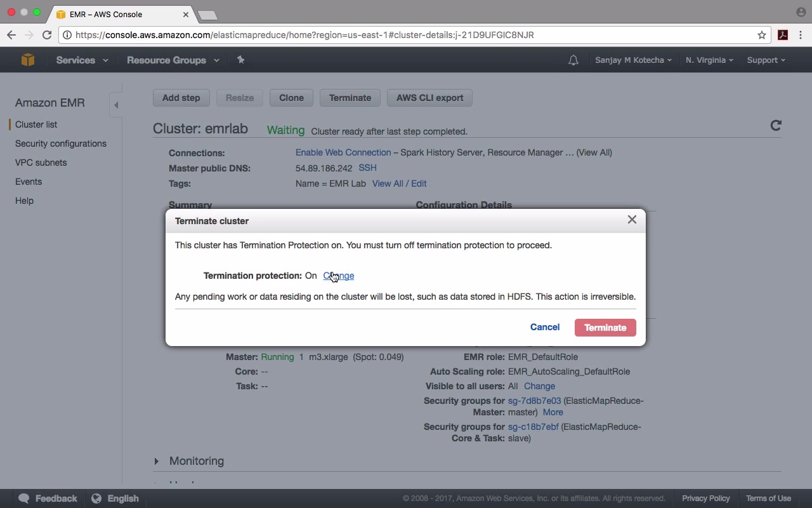Click the Adobe Acrobat extension icon
This screenshot has height=508, width=812.
tap(783, 35)
